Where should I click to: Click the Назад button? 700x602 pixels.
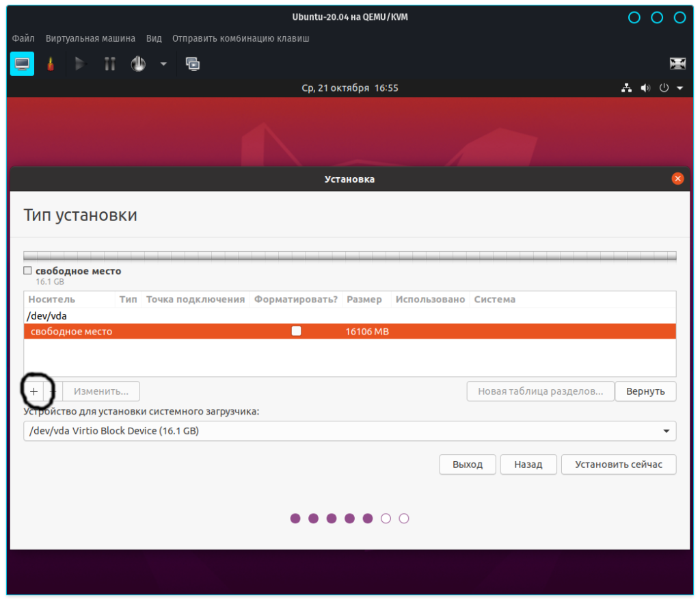click(x=528, y=464)
